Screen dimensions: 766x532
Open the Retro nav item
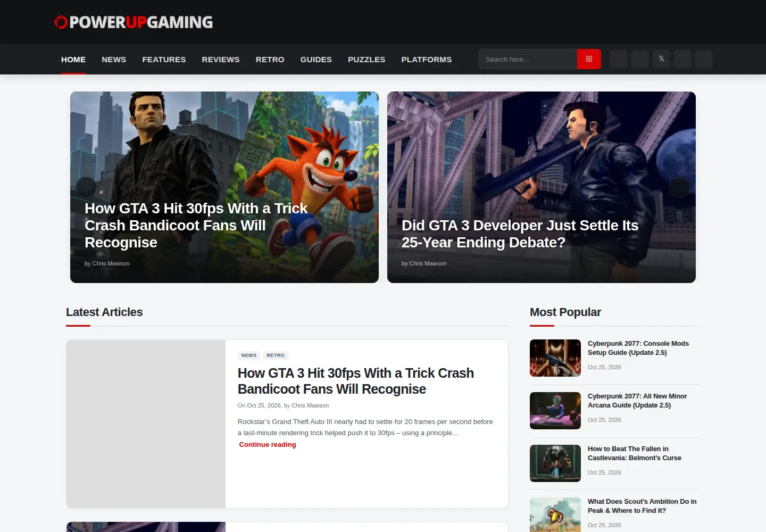click(x=270, y=60)
